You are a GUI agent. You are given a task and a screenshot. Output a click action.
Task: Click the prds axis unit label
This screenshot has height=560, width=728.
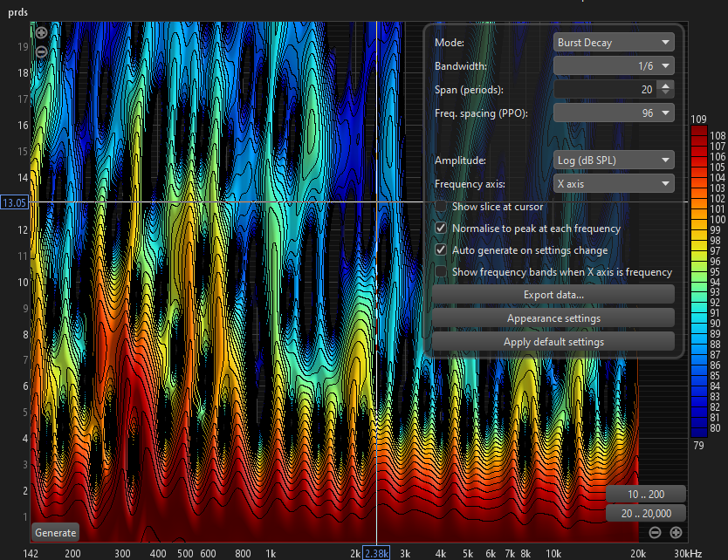(x=17, y=12)
